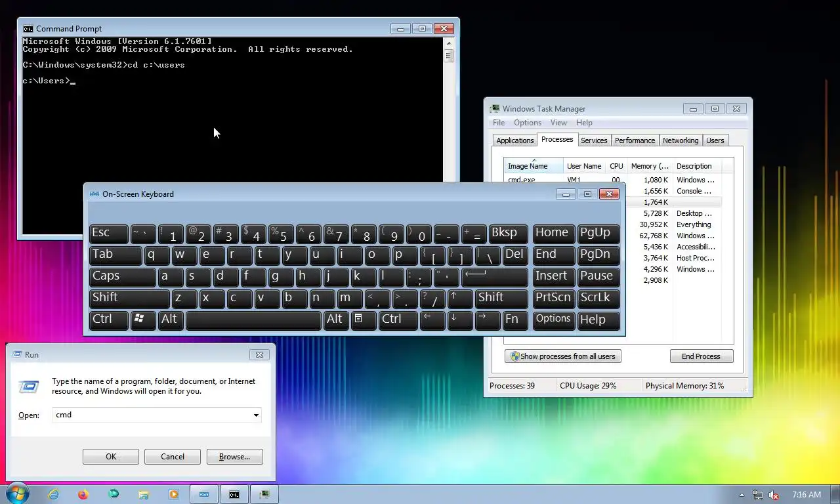The height and width of the screenshot is (504, 840).
Task: Select the cmd.exe process row
Action: point(612,180)
